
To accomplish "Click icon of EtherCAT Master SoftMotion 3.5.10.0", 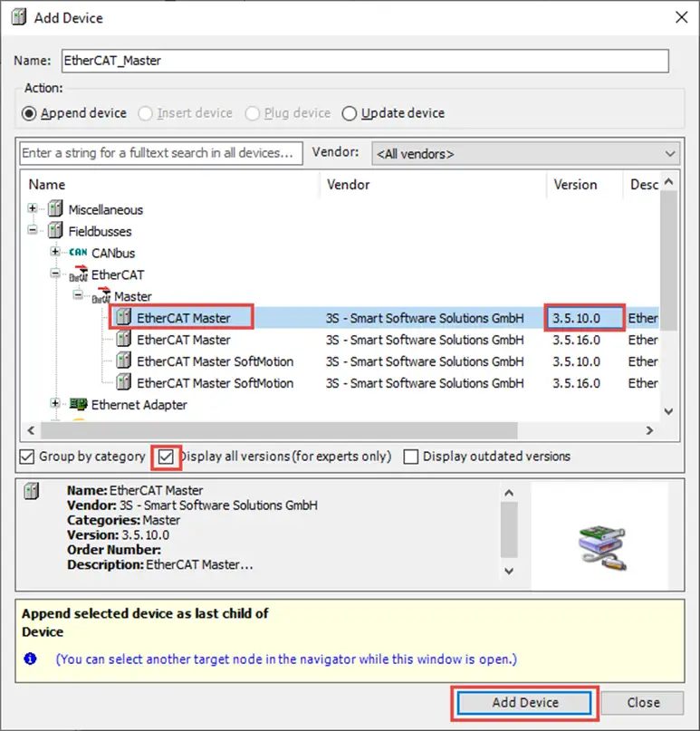I will (123, 361).
